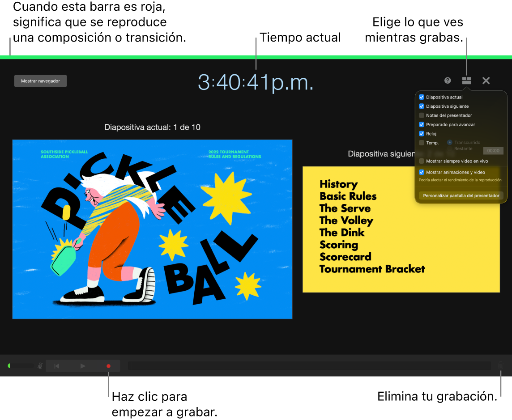Image resolution: width=512 pixels, height=420 pixels.
Task: Enable 'Mostrar siempre video en vivo'
Action: (x=421, y=161)
